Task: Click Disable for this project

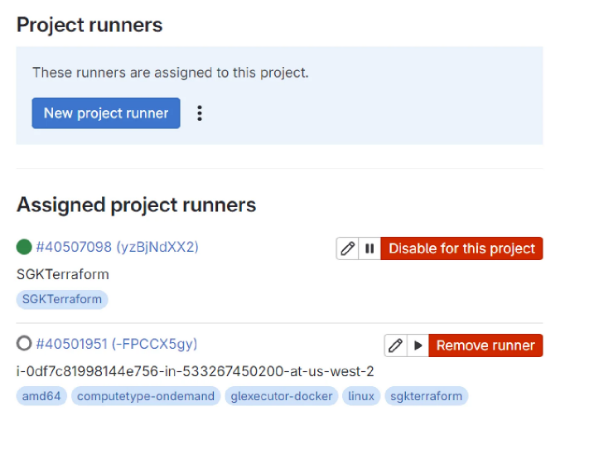Action: point(462,248)
